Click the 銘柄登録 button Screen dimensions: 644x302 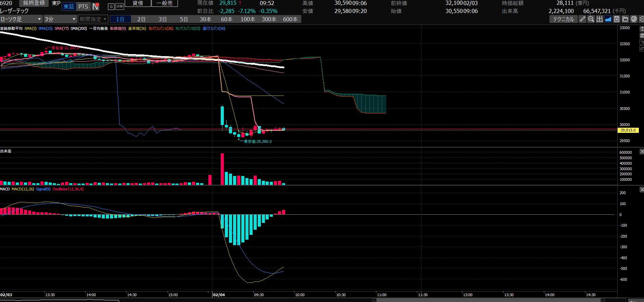pyautogui.click(x=34, y=3)
